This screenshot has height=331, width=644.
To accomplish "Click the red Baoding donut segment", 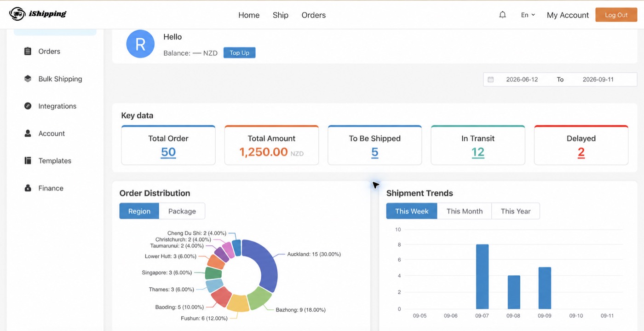I will (221, 296).
